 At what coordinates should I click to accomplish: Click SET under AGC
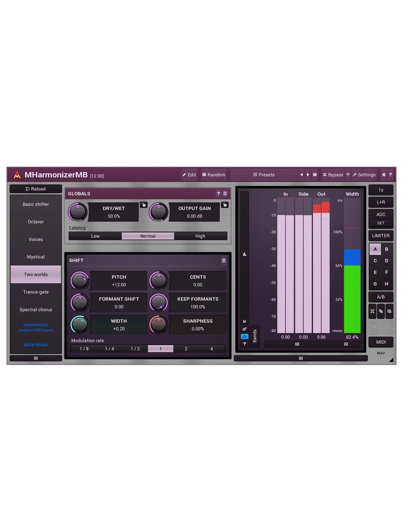(380, 223)
